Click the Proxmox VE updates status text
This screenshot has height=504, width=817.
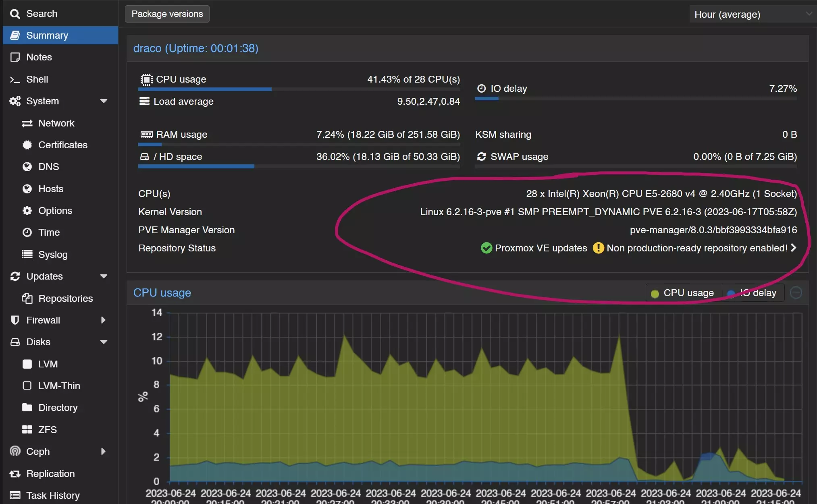tap(541, 248)
